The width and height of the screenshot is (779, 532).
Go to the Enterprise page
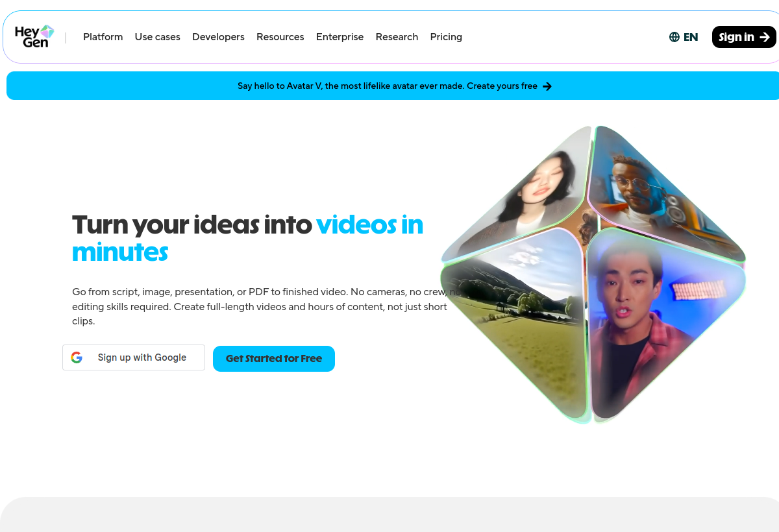(x=340, y=37)
